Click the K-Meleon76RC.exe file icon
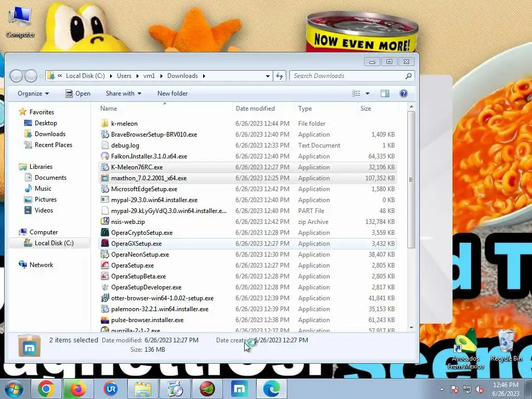 coord(105,167)
